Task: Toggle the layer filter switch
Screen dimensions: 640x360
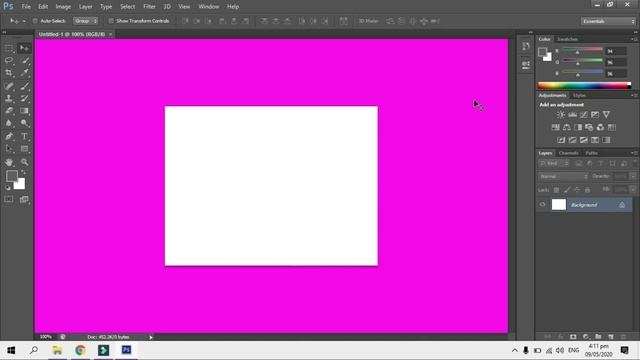Action: pos(635,163)
